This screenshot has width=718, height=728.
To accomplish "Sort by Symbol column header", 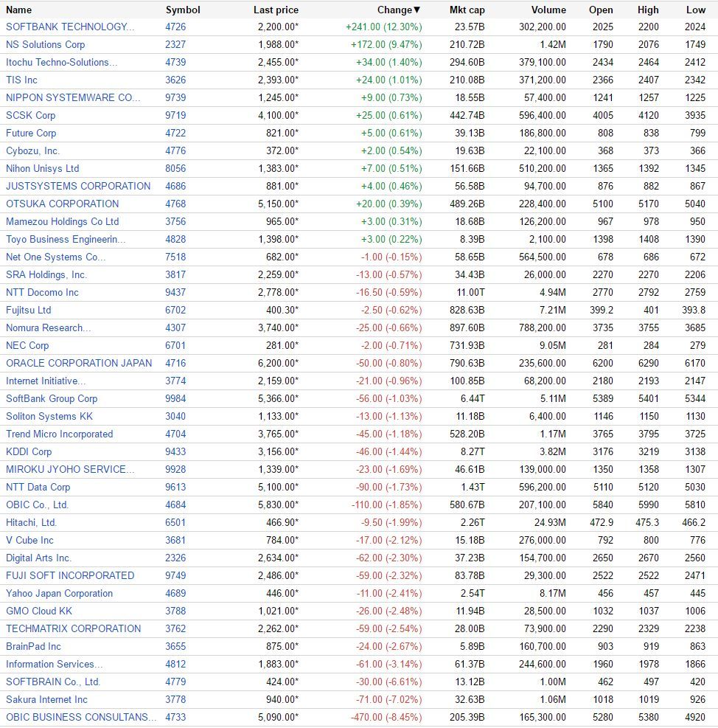I will (x=183, y=10).
